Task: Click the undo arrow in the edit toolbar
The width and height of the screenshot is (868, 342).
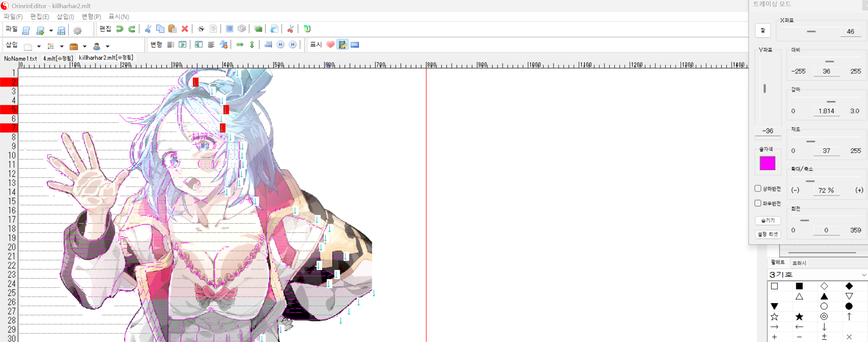Action: pyautogui.click(x=119, y=29)
